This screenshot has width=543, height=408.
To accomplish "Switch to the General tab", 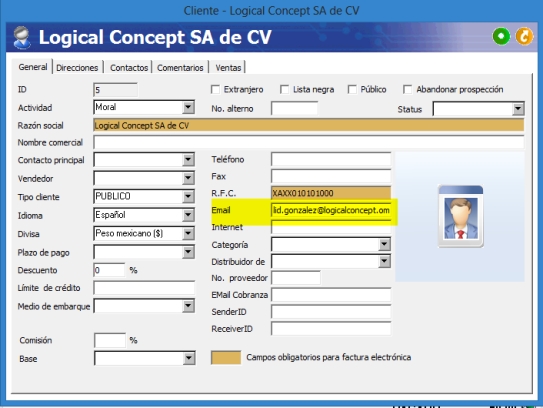I will tap(33, 67).
